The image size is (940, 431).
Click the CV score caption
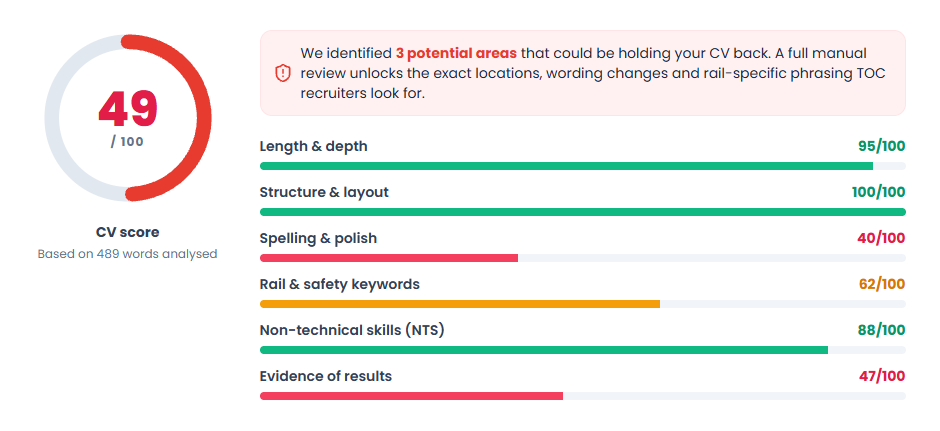pyautogui.click(x=128, y=233)
